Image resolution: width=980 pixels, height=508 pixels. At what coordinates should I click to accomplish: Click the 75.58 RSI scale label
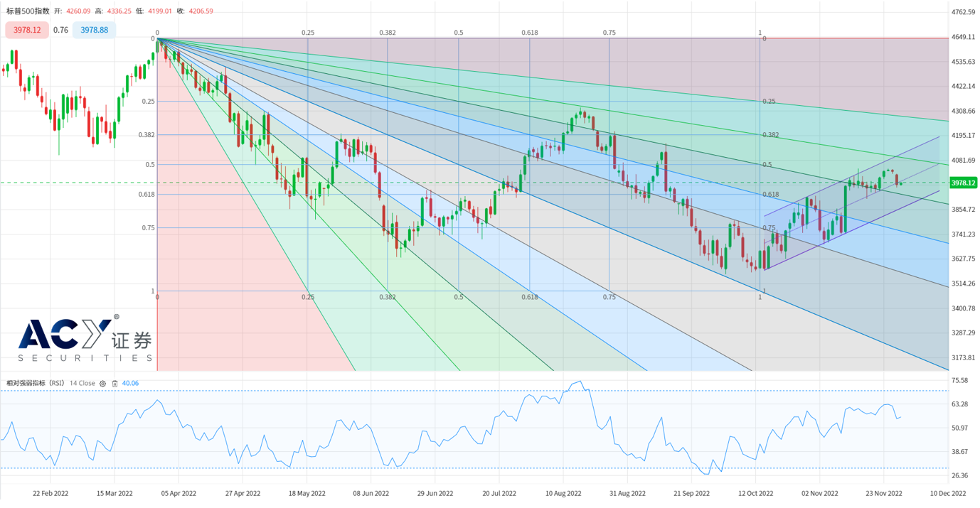pos(959,381)
